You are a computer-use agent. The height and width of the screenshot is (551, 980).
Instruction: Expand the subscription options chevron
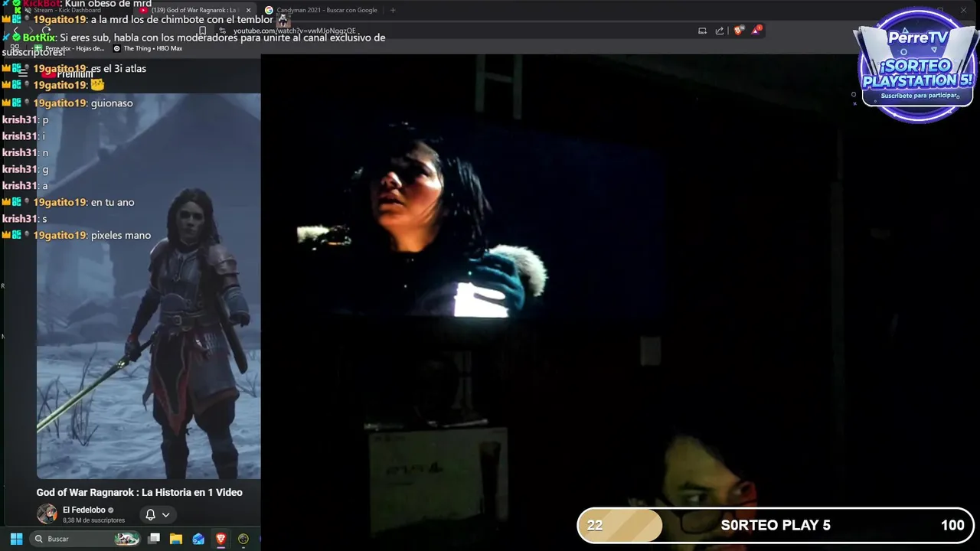[165, 514]
